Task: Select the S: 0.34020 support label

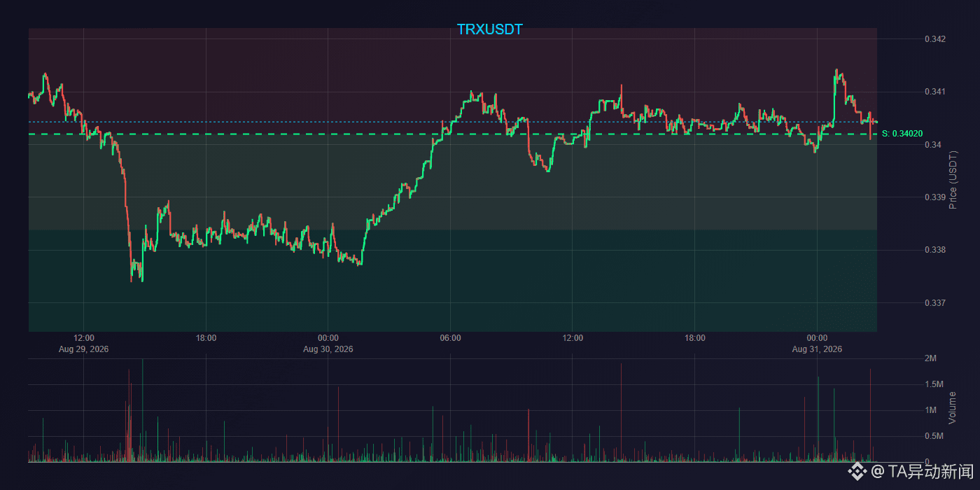Action: click(x=902, y=134)
